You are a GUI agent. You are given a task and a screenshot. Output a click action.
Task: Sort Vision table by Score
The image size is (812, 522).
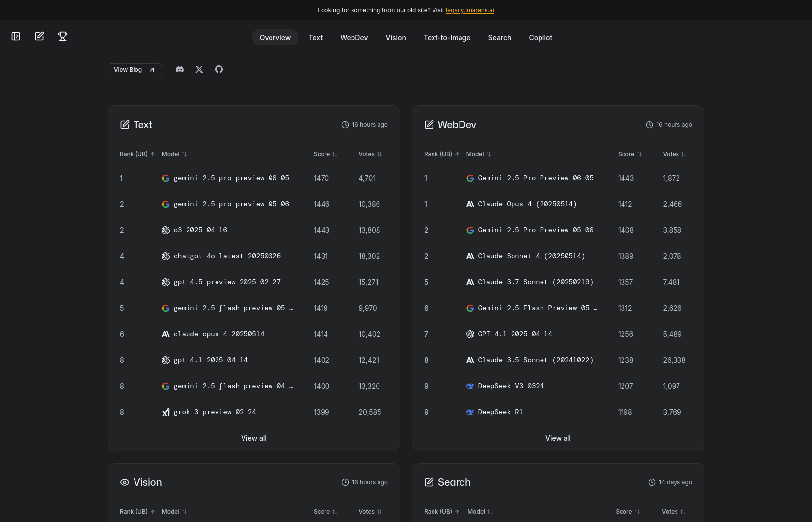pos(325,512)
